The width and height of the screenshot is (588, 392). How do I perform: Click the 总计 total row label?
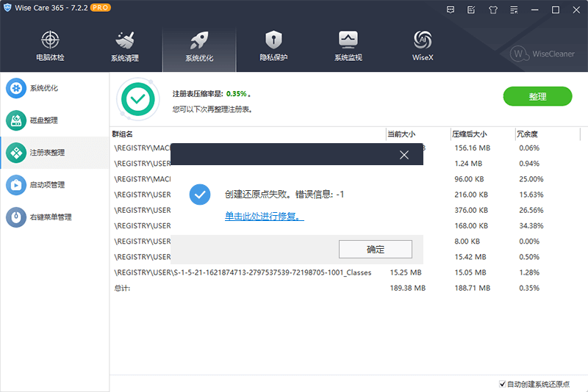click(122, 288)
